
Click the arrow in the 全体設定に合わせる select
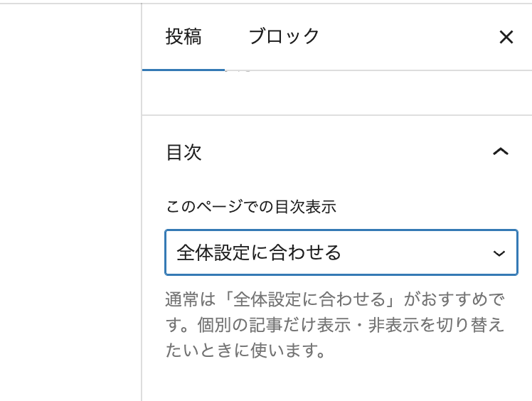pyautogui.click(x=499, y=253)
